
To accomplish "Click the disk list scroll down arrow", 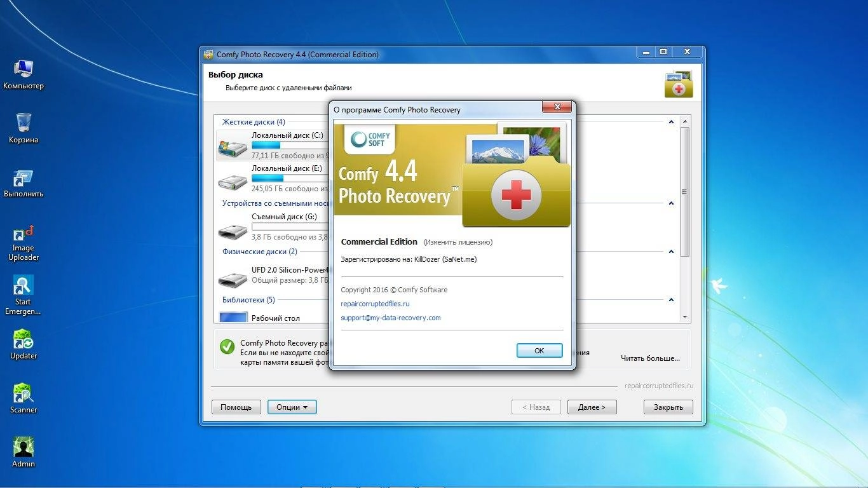I will 685,316.
